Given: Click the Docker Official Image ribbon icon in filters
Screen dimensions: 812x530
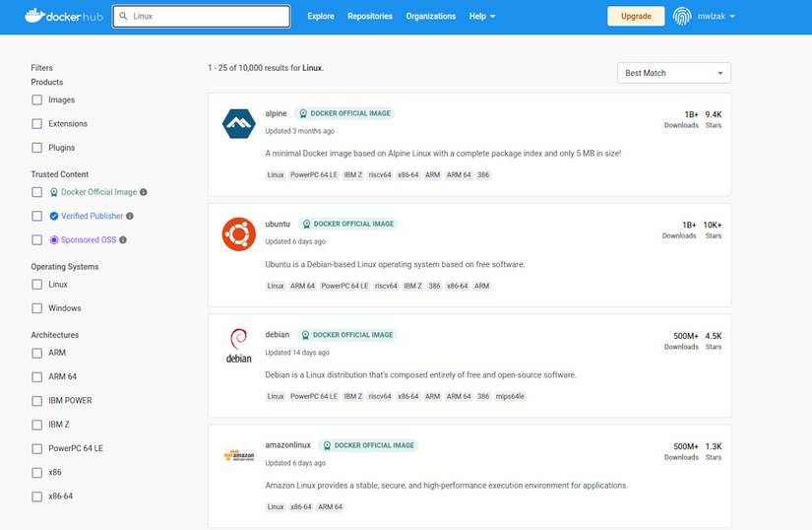Looking at the screenshot, I should pyautogui.click(x=54, y=192).
